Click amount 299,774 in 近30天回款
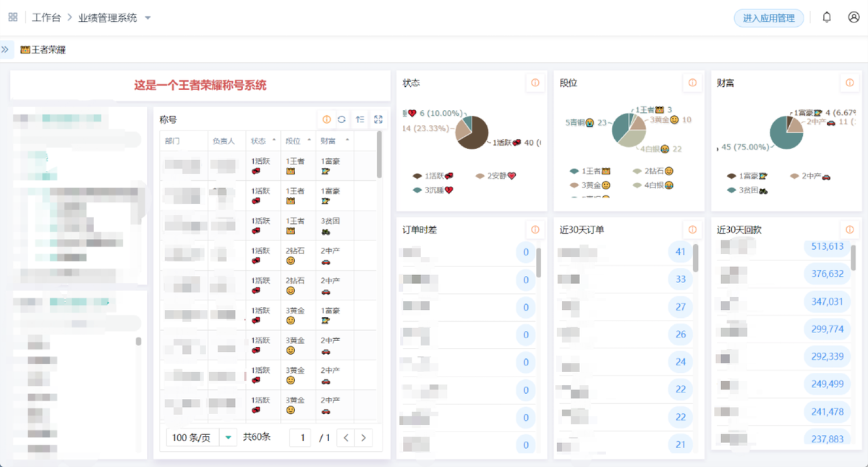Viewport: 868px width, 467px height. 827,329
